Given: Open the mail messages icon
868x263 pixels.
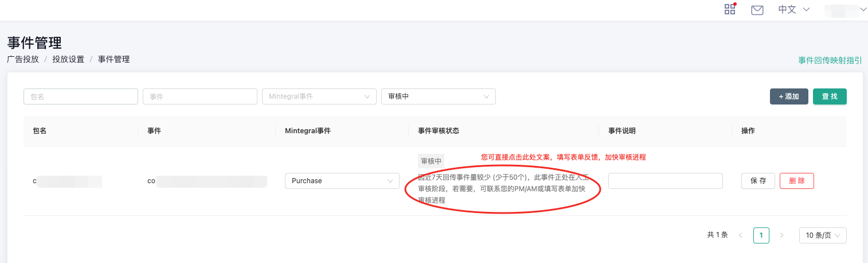Looking at the screenshot, I should (x=757, y=10).
